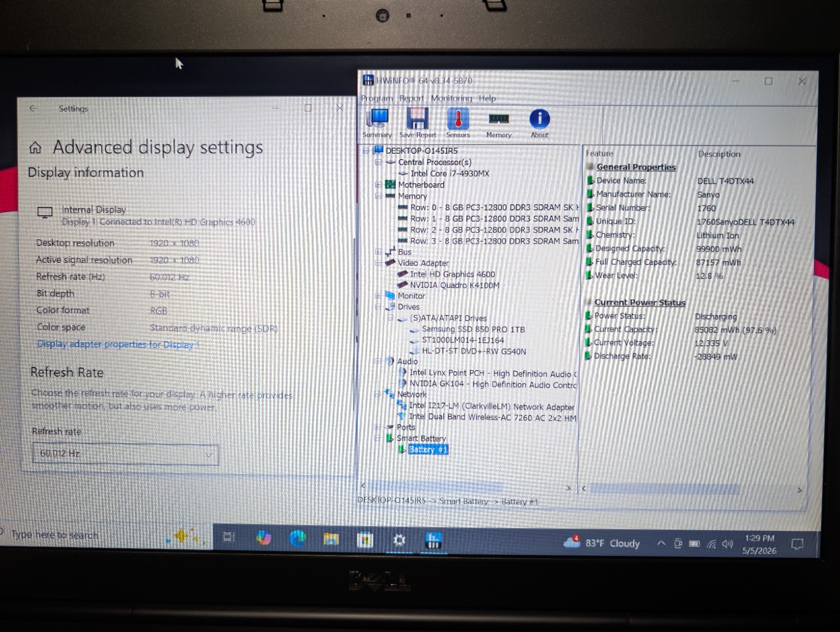
Task: Expand the Monitor tree node
Action: [x=379, y=296]
